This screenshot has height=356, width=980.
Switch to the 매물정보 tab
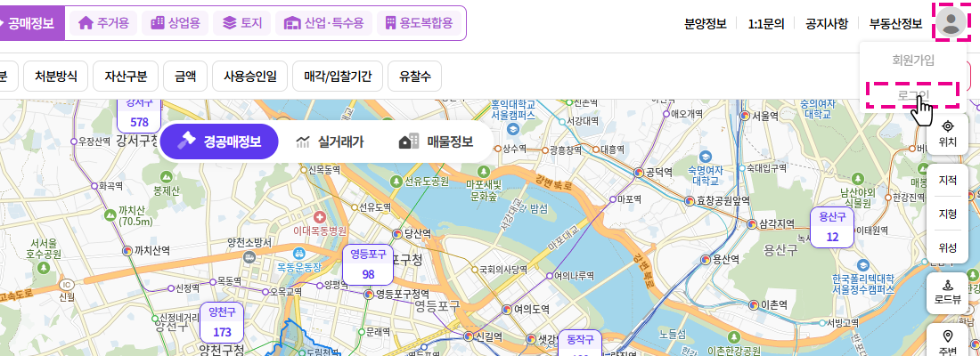[437, 142]
